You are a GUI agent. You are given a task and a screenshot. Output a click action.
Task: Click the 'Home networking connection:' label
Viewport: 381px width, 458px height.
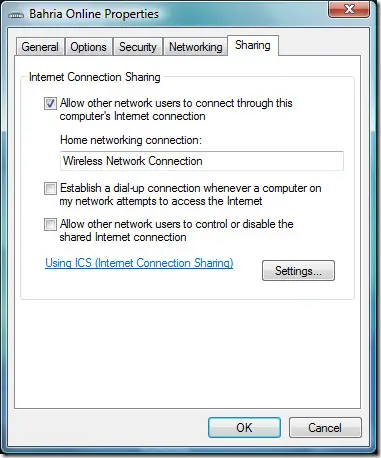pyautogui.click(x=131, y=140)
